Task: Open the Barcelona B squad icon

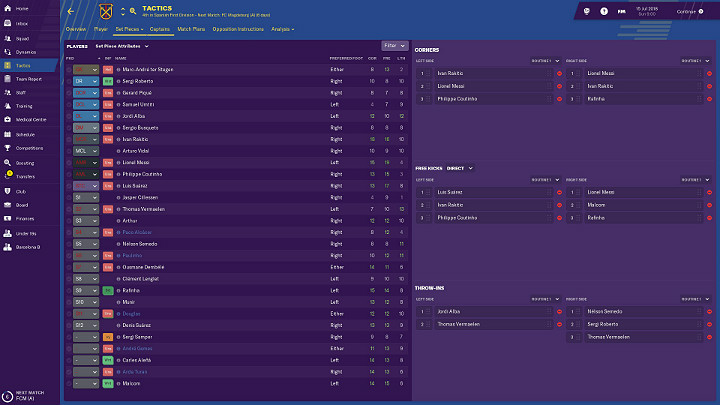Action: 8,247
